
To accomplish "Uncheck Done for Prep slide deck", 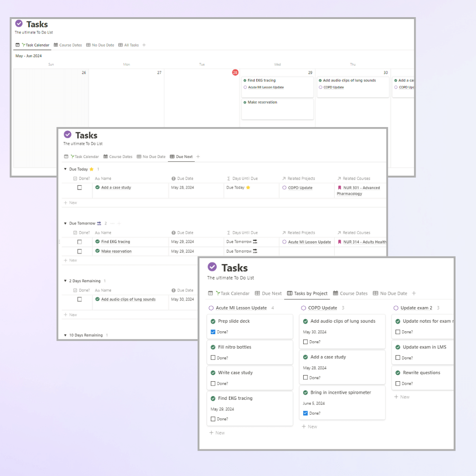I will [x=213, y=332].
